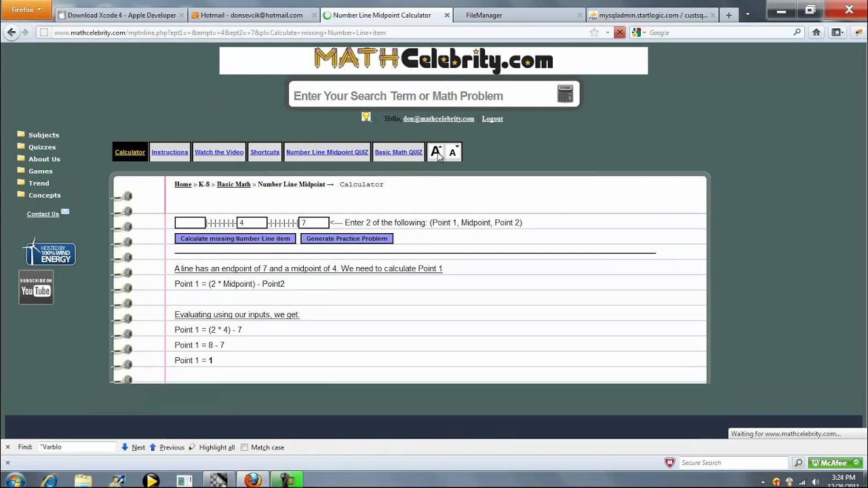Decrease font size with small A icon
Viewport: 868px width, 488px height.
[453, 152]
